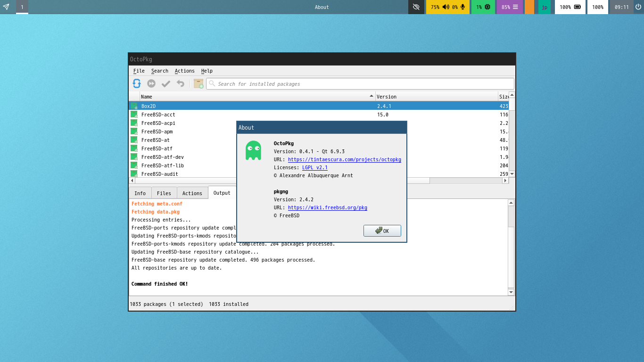Toggle the jp keyboard layout indicator
This screenshot has height=362, width=644.
(x=545, y=7)
